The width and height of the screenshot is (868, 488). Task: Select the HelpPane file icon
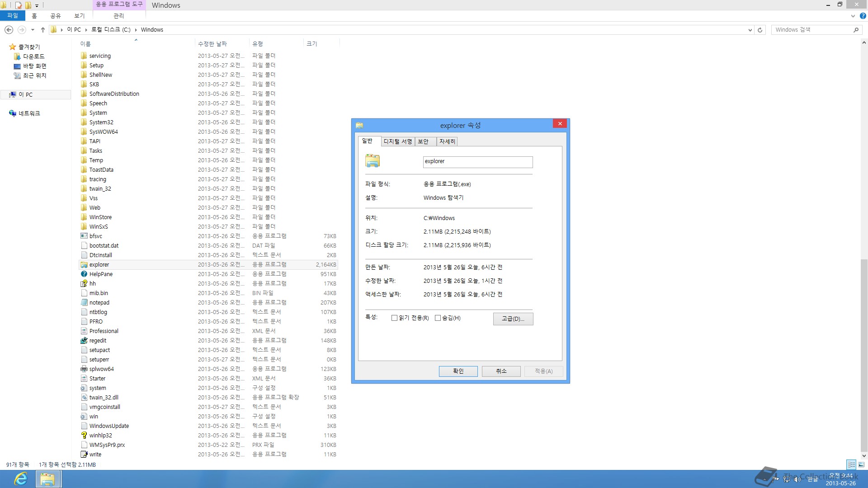(84, 274)
